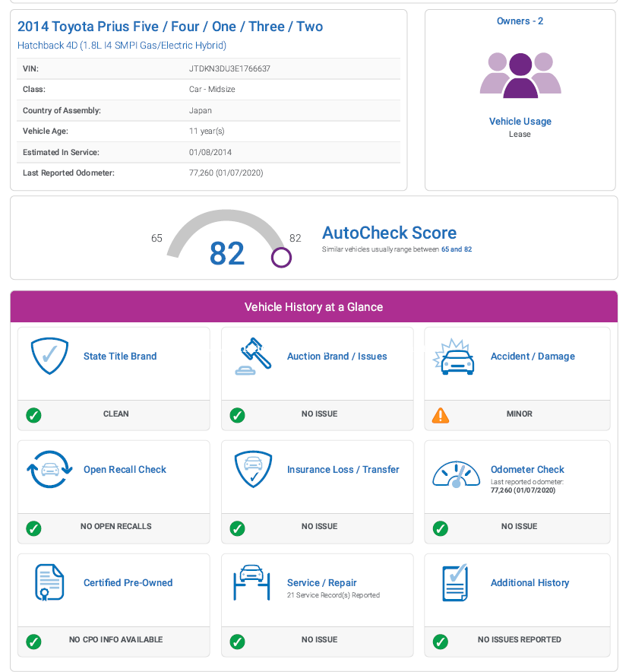
Task: Click the '65 and 82' range text
Action: pyautogui.click(x=457, y=249)
